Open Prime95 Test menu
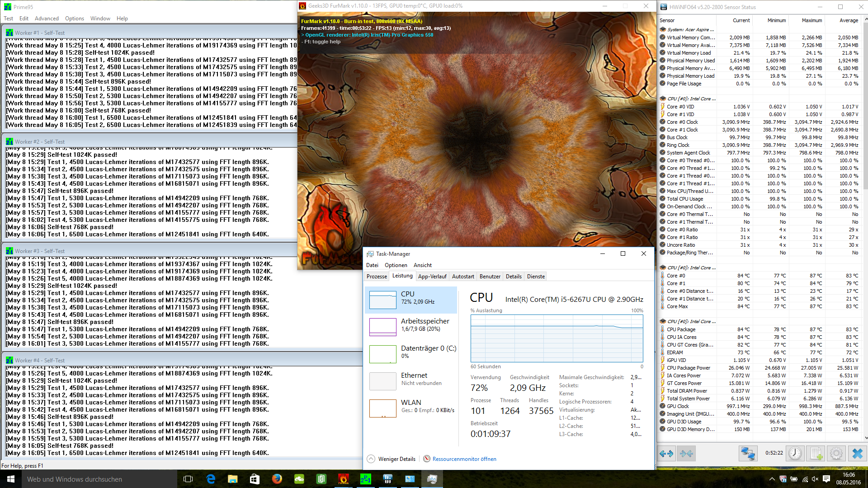This screenshot has width=868, height=488. coord(9,19)
